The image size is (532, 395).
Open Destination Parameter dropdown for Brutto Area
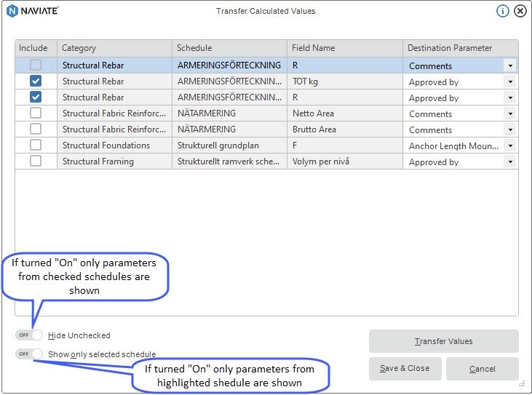coord(510,129)
